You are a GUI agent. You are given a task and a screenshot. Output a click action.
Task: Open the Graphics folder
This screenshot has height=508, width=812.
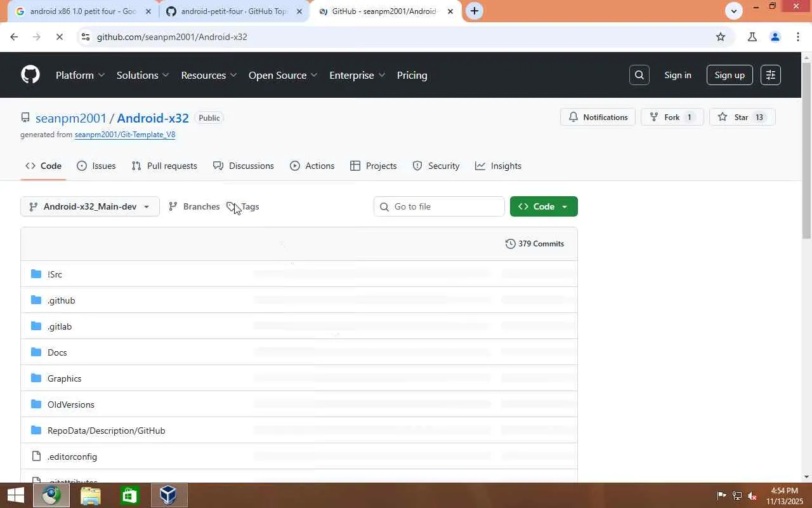point(64,378)
